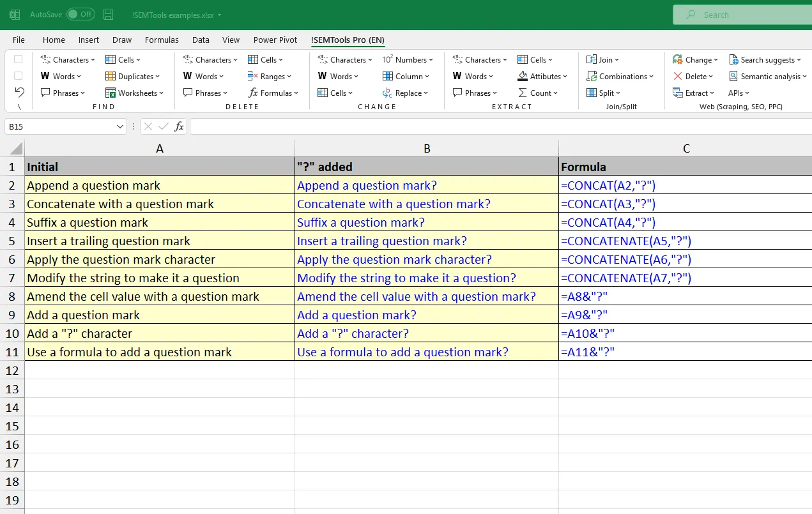Click cell 'Add a "?" character' in column A
This screenshot has width=812, height=514.
(x=160, y=333)
